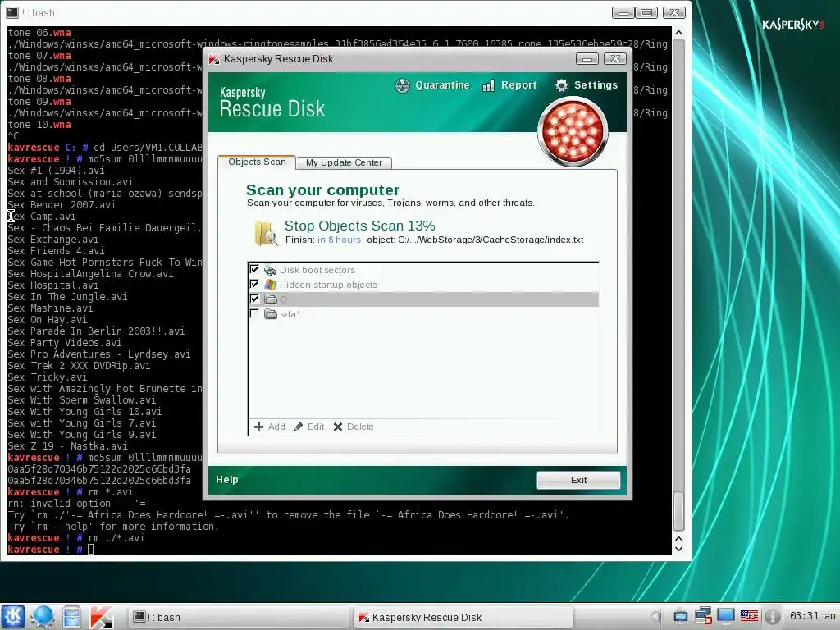The height and width of the screenshot is (630, 840).
Task: Select the Disk boot sectors drive icon
Action: click(x=271, y=269)
